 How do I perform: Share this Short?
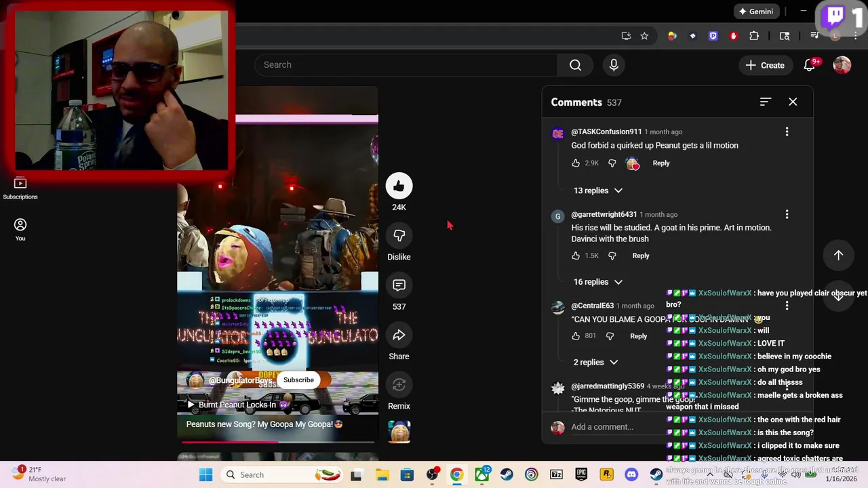point(399,335)
